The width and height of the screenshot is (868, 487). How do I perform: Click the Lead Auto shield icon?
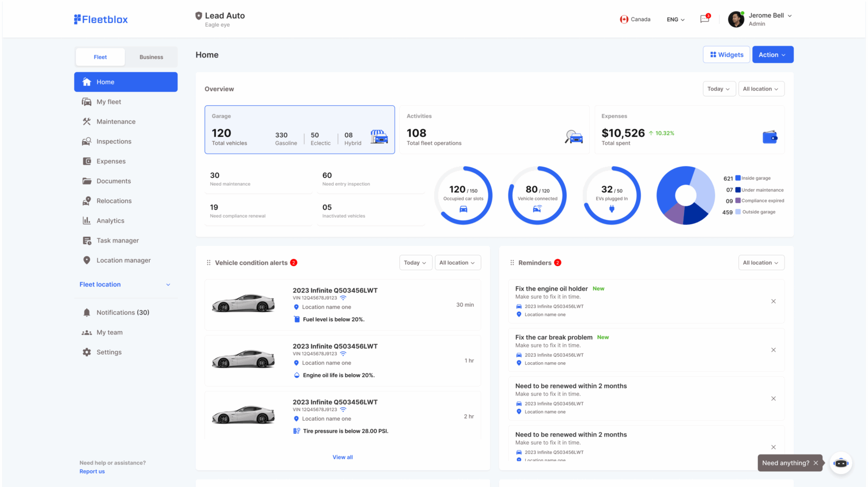tap(199, 16)
